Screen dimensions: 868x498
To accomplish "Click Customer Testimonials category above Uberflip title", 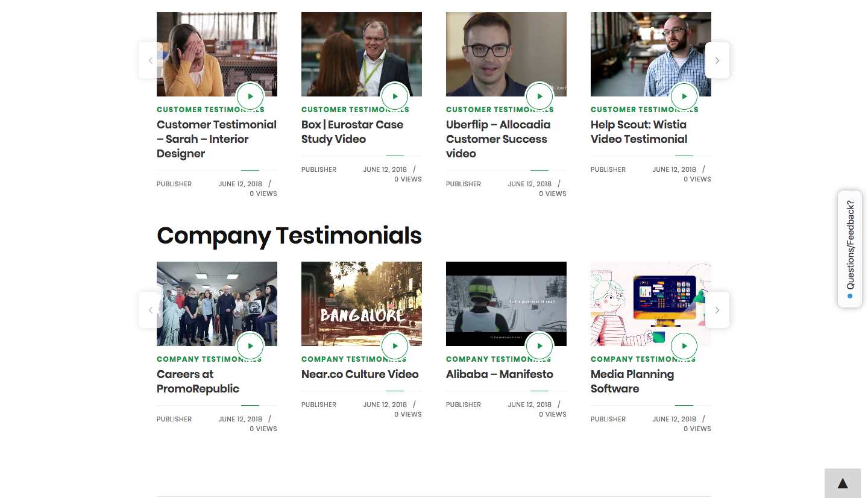I will pyautogui.click(x=500, y=110).
